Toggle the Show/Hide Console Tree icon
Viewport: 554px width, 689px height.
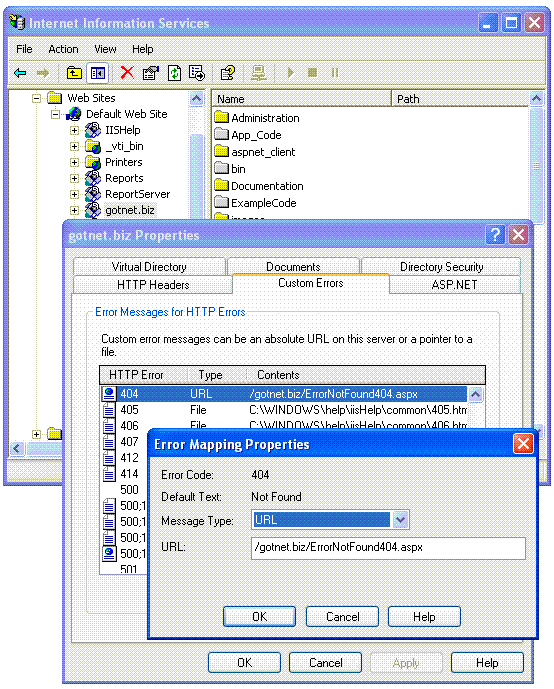tap(98, 73)
